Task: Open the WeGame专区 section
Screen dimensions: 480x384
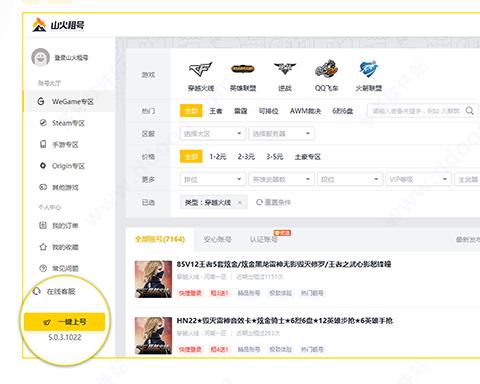Action: pos(68,101)
